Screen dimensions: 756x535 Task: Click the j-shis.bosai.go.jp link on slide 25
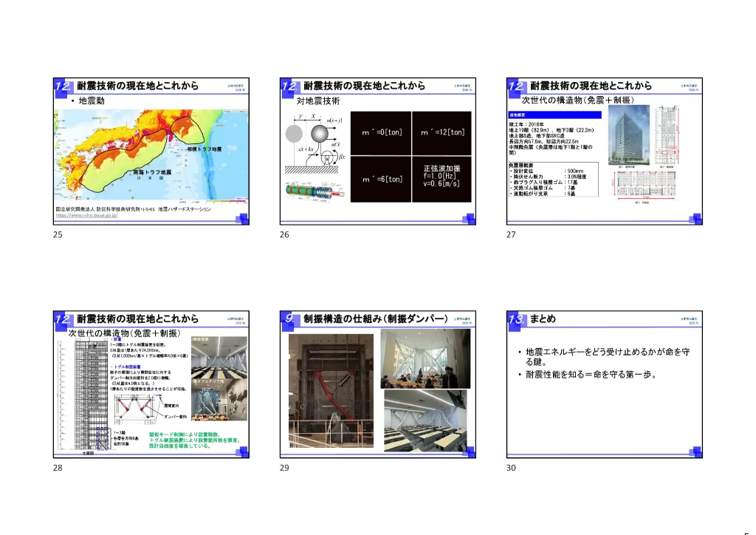[86, 216]
